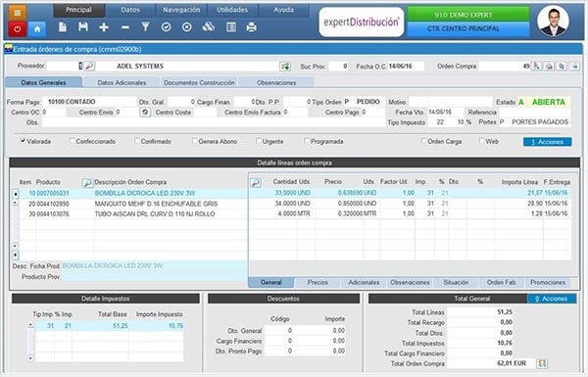This screenshot has height=377, width=588.
Task: Create a new document with page icon
Action: [x=63, y=27]
